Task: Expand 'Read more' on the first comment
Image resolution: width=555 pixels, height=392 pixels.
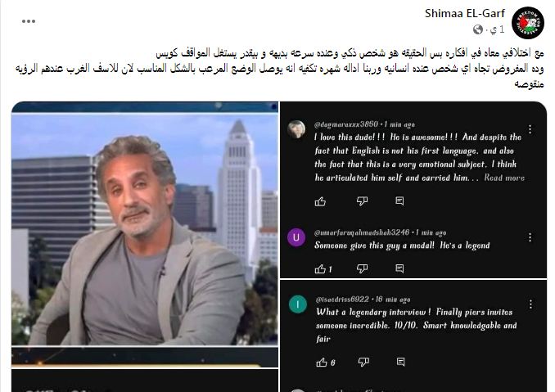Action: (504, 178)
